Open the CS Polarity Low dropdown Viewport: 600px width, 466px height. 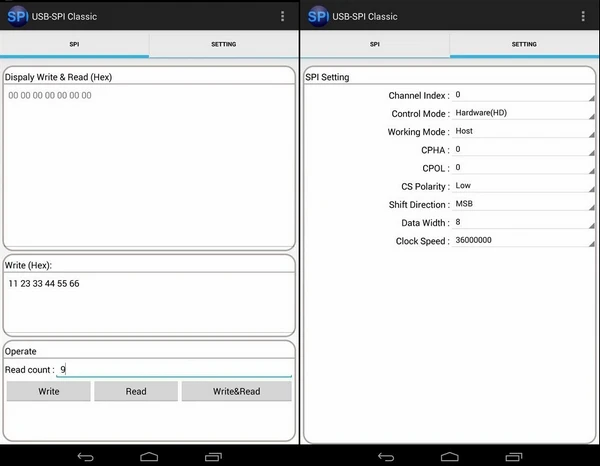click(523, 186)
